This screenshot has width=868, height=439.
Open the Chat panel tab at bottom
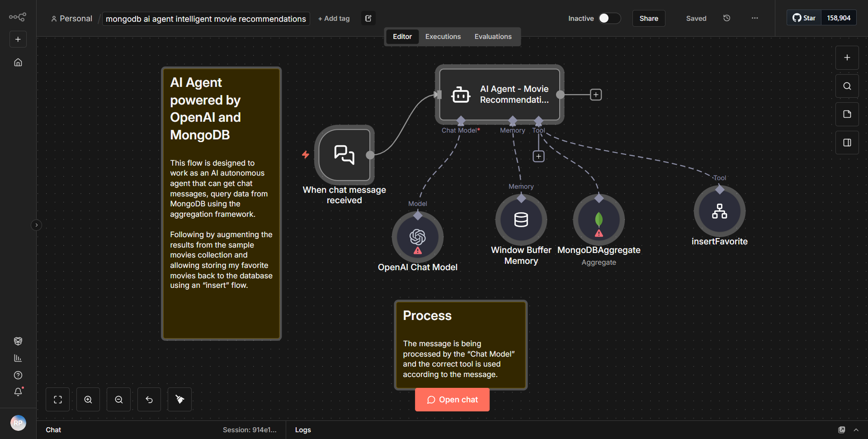[53, 430]
